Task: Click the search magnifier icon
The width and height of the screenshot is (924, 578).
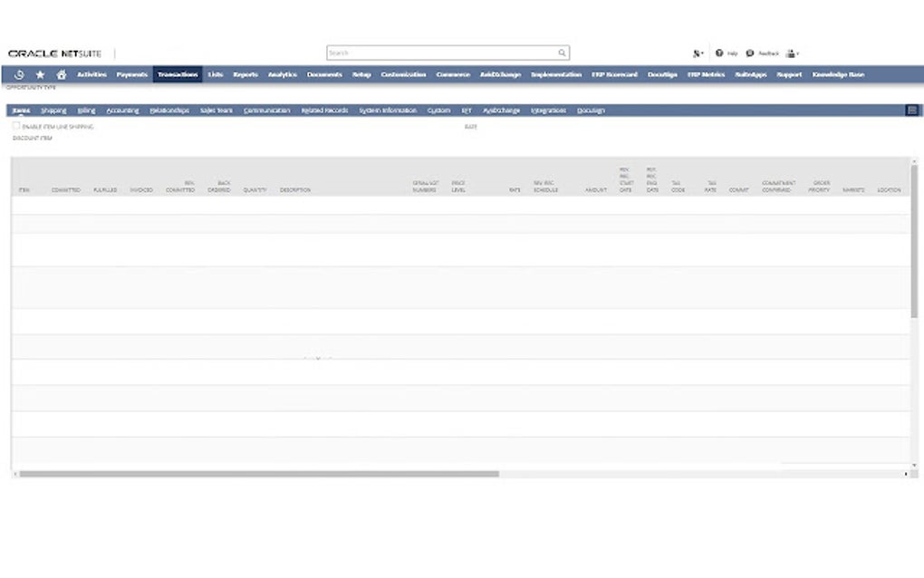Action: [x=562, y=53]
